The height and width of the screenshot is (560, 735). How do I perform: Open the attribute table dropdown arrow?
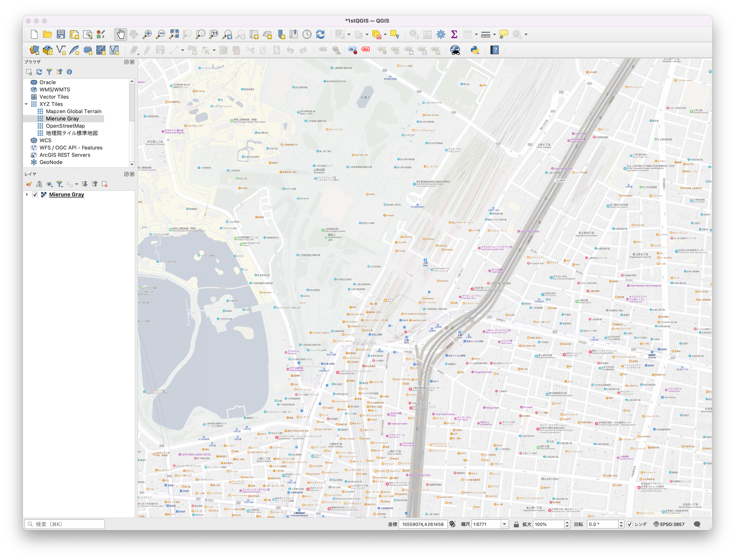(476, 34)
